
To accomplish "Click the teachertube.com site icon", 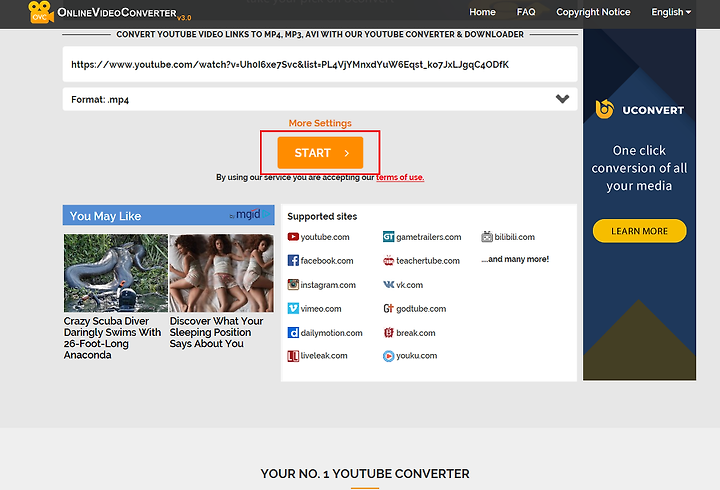I will click(x=388, y=260).
